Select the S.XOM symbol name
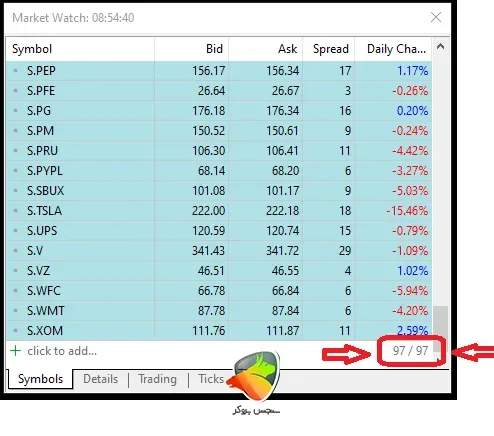 (x=45, y=331)
